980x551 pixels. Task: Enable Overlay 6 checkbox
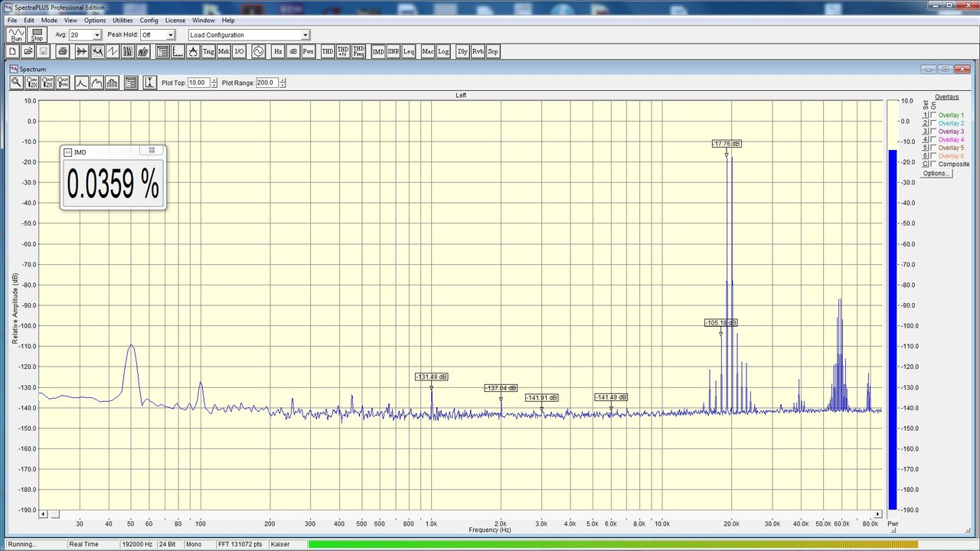tap(933, 156)
